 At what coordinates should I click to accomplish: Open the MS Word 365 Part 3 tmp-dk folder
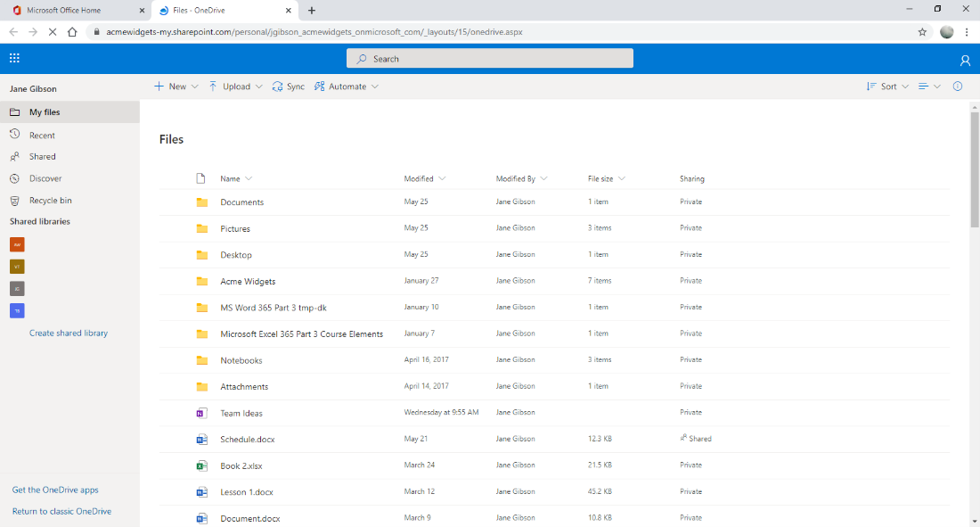click(274, 308)
